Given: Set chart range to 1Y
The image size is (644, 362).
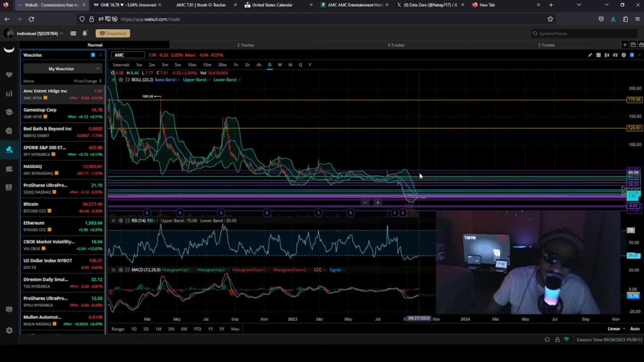Looking at the screenshot, I should (x=210, y=329).
